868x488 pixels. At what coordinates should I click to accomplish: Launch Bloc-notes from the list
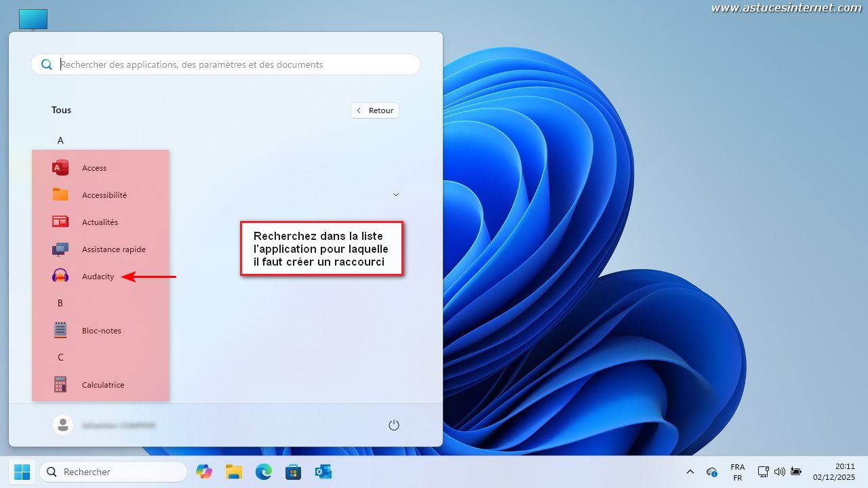point(101,331)
